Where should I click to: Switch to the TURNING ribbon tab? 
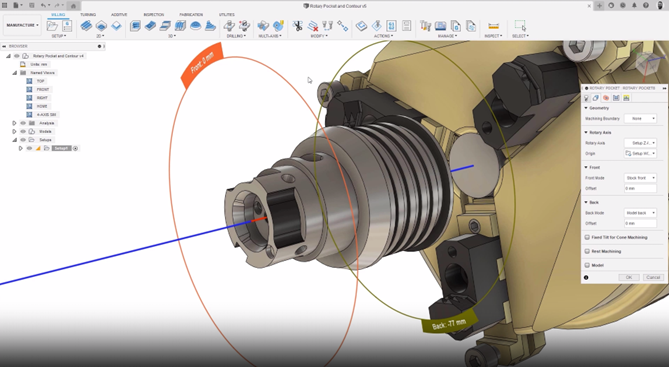pyautogui.click(x=88, y=15)
